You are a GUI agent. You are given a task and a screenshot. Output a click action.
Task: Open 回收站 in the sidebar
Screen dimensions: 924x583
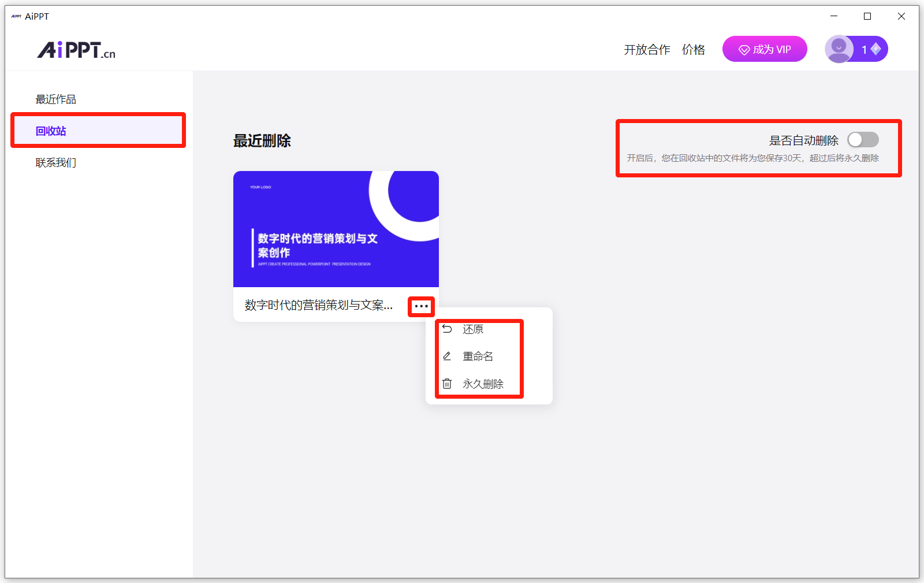click(x=98, y=131)
